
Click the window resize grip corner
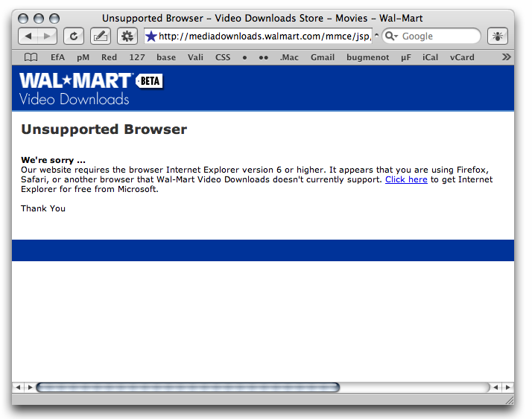tap(510, 400)
